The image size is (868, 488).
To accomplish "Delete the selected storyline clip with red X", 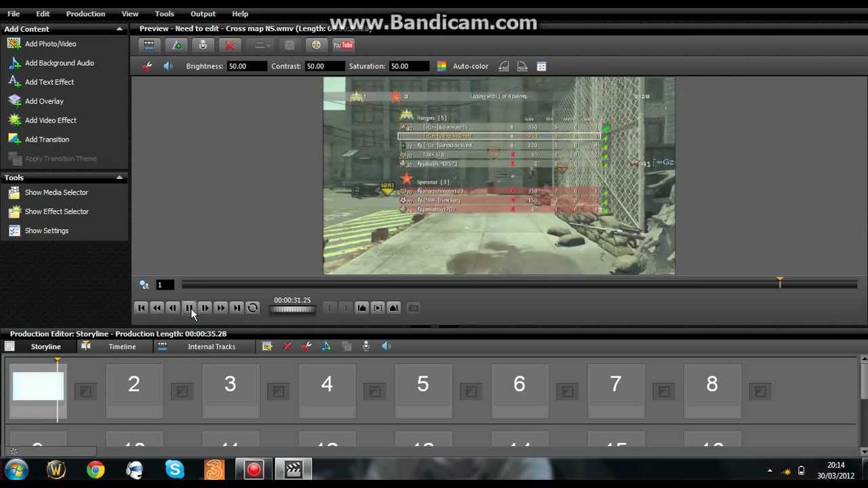I will point(288,346).
